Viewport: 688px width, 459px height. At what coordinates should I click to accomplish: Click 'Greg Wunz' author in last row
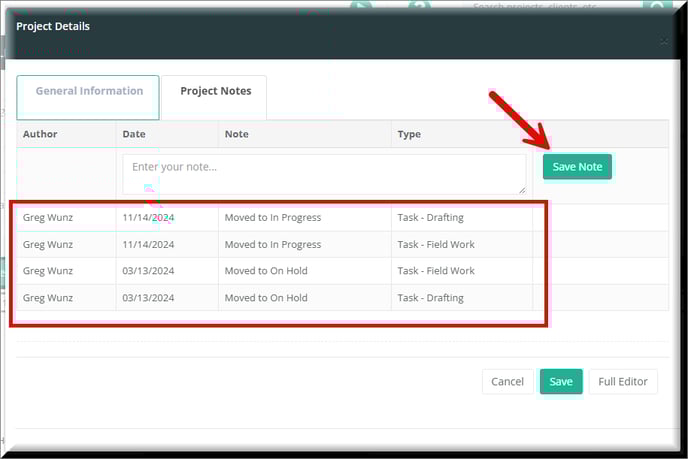pos(46,298)
